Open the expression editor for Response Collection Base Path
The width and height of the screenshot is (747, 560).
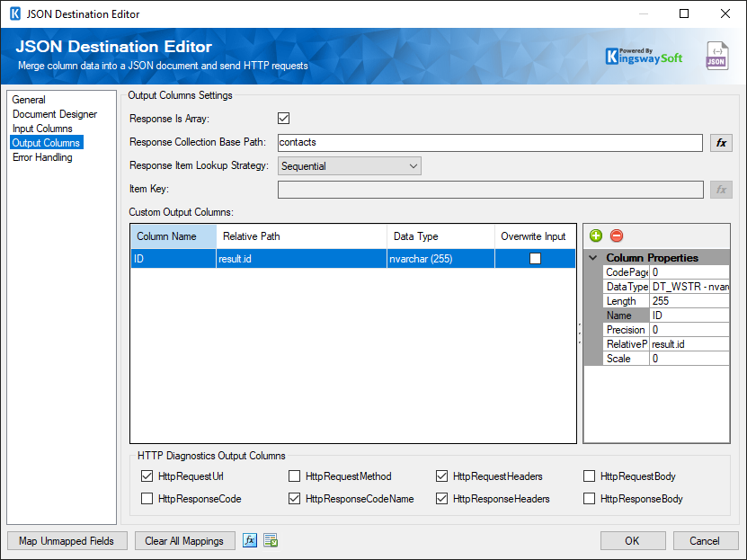click(x=723, y=142)
